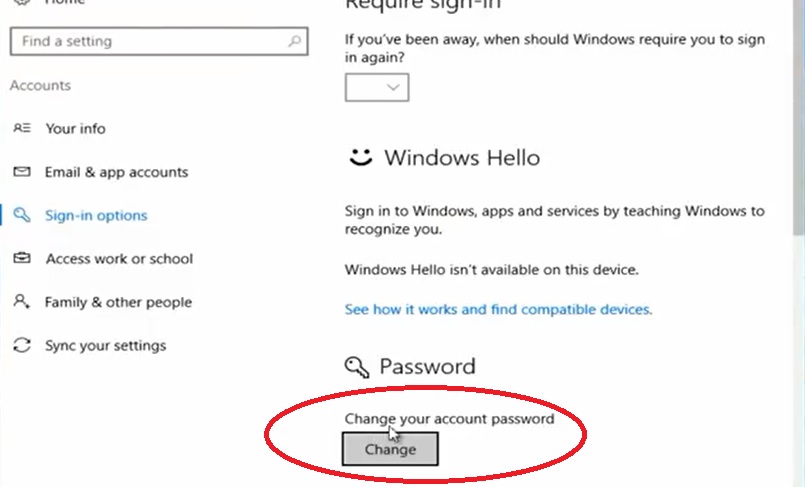Open Sync your settings page
This screenshot has width=805, height=487.
tap(105, 346)
